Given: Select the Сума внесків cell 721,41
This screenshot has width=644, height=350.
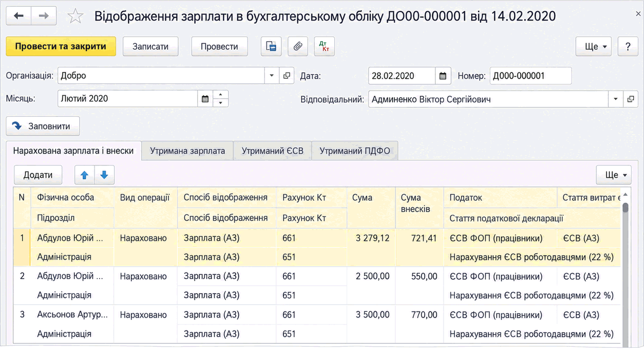Looking at the screenshot, I should 420,239.
